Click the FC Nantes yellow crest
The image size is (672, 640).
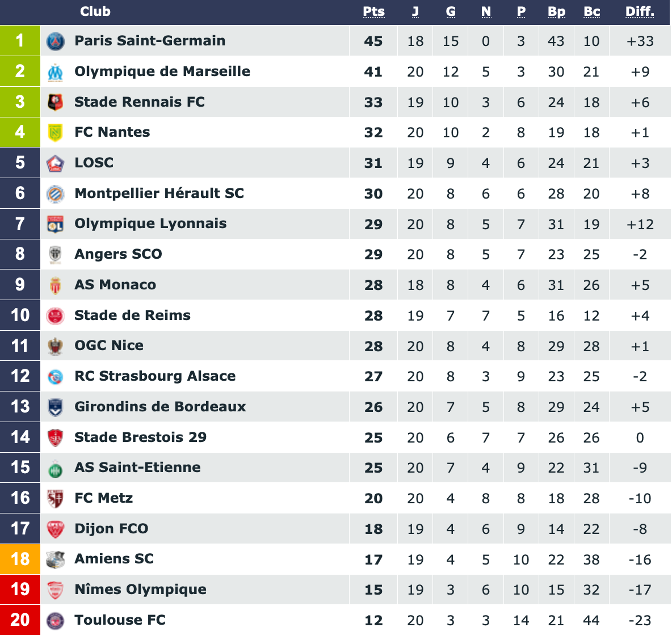pos(55,133)
